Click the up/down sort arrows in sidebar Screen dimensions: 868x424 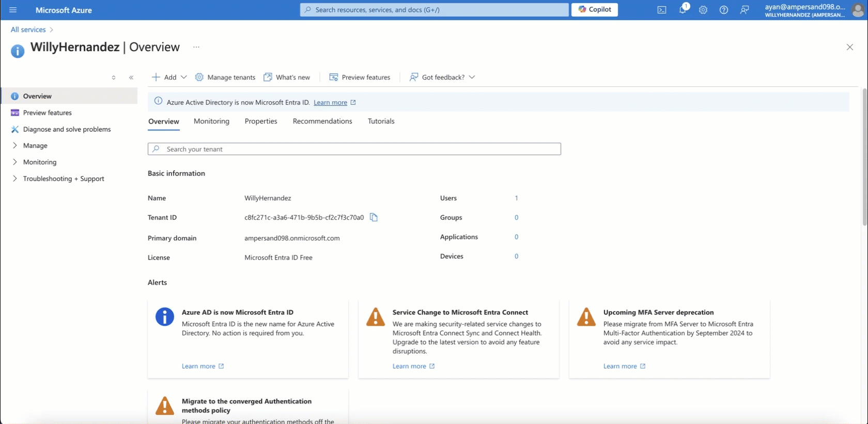click(x=114, y=78)
